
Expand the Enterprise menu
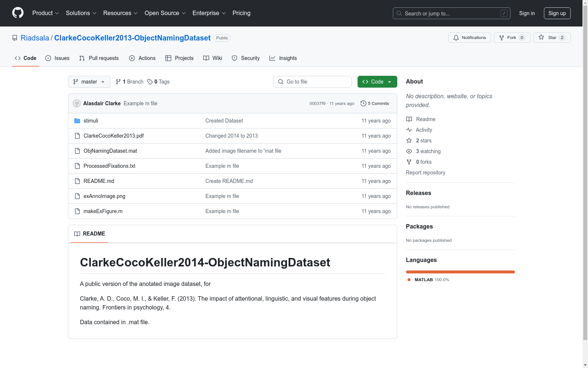(209, 13)
